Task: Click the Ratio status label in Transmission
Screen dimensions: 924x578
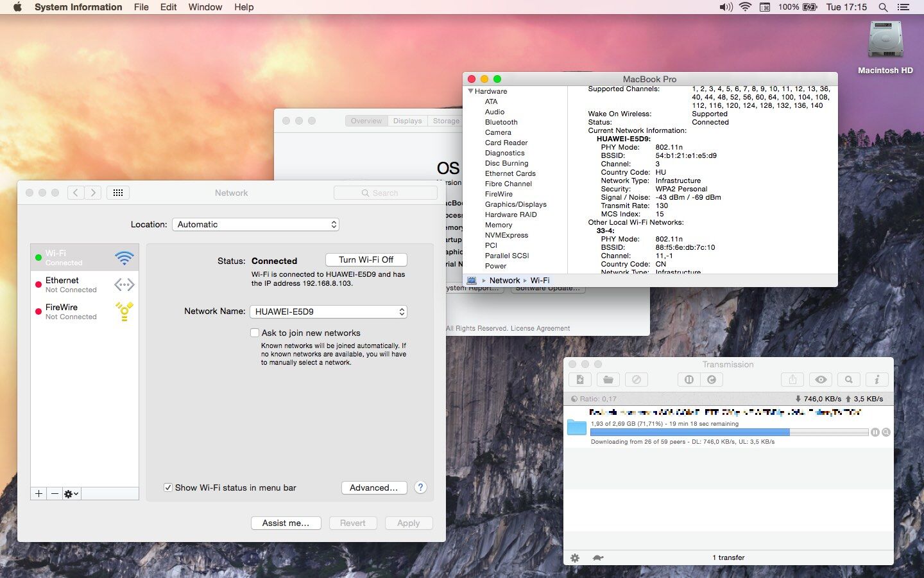Action: click(594, 399)
